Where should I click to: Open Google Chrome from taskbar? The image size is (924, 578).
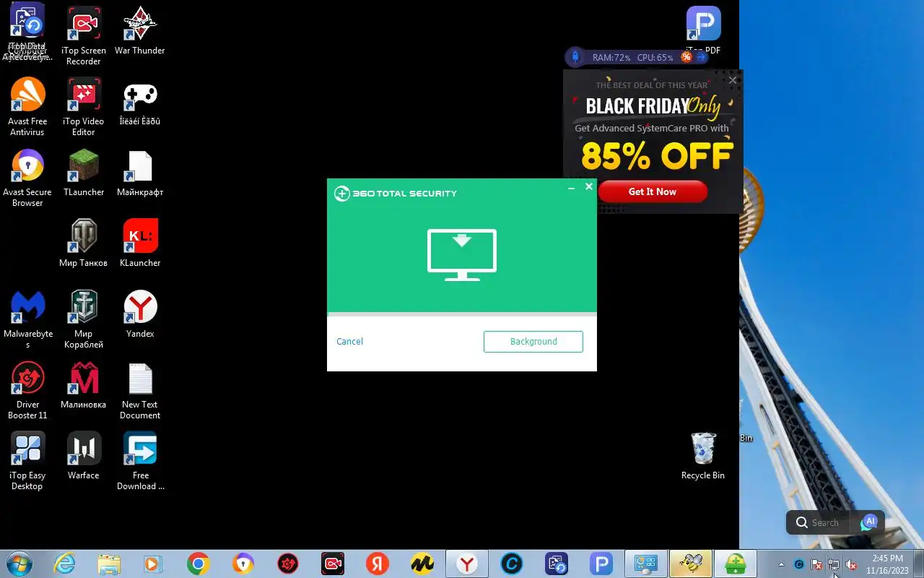click(198, 564)
